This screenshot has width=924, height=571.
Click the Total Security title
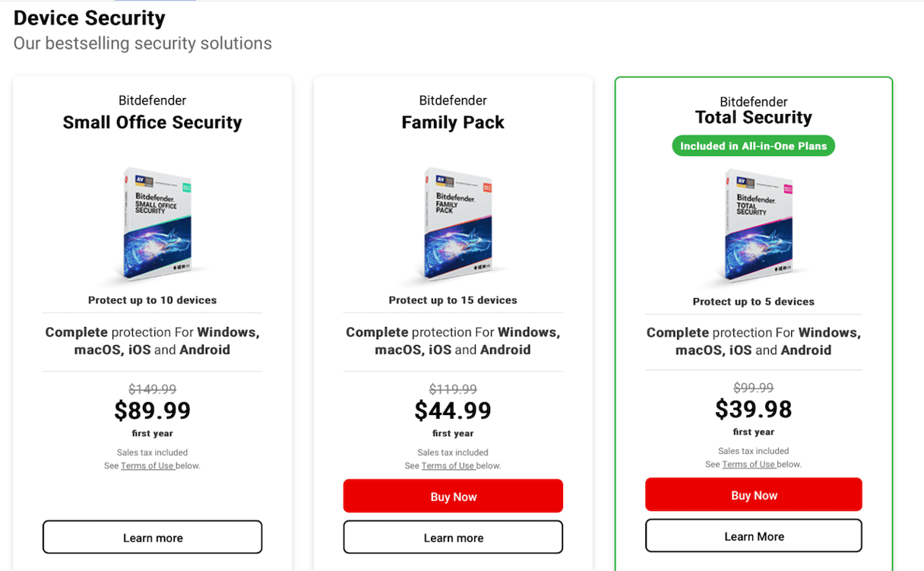(754, 117)
